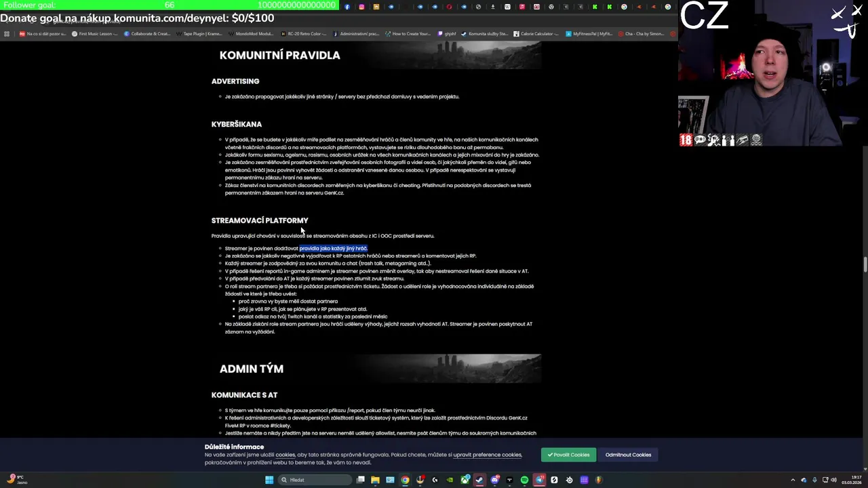This screenshot has width=868, height=488.
Task: Switch to Telegram in the taskbar
Action: (x=539, y=480)
